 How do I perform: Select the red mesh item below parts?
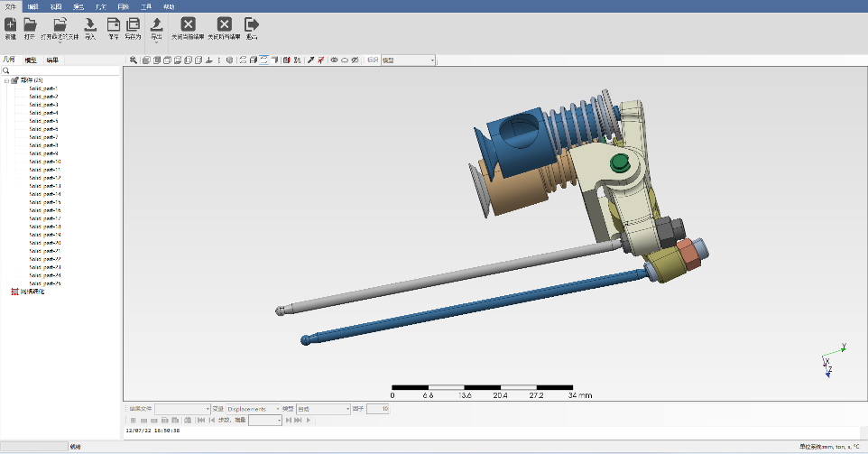[28, 292]
